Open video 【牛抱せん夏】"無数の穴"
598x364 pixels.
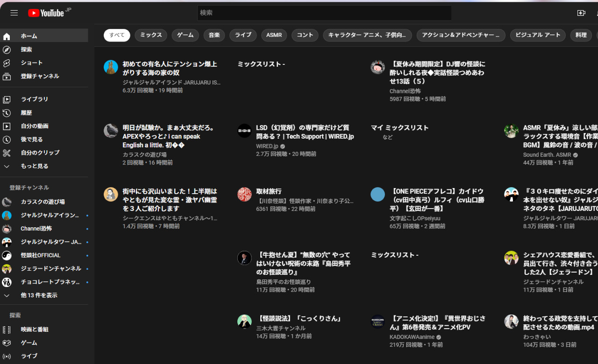tap(303, 263)
